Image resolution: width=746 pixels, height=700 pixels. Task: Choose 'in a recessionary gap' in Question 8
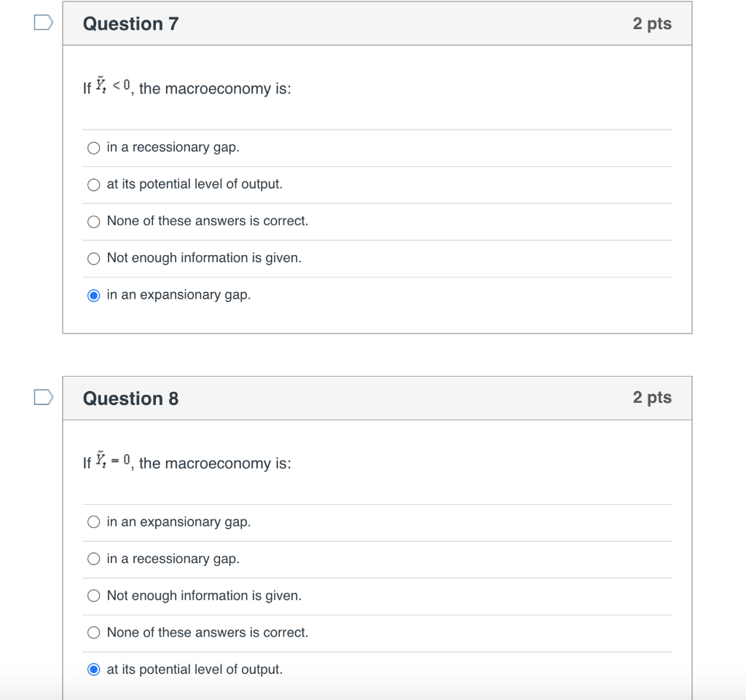pos(93,559)
